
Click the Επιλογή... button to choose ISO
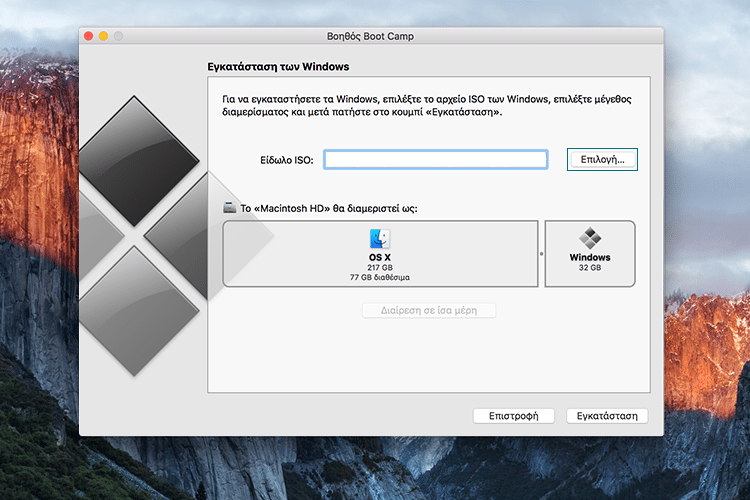pyautogui.click(x=602, y=159)
